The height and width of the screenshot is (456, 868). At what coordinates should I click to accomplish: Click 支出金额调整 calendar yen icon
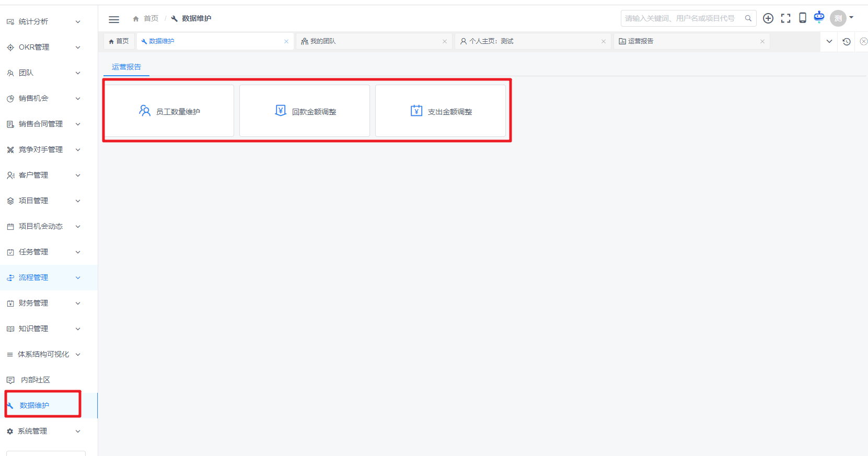click(x=416, y=110)
